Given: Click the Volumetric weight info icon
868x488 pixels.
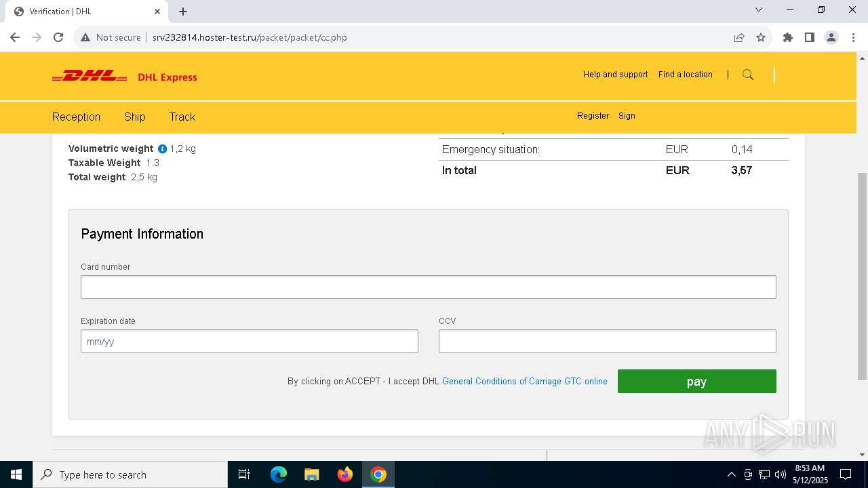Looking at the screenshot, I should [162, 148].
